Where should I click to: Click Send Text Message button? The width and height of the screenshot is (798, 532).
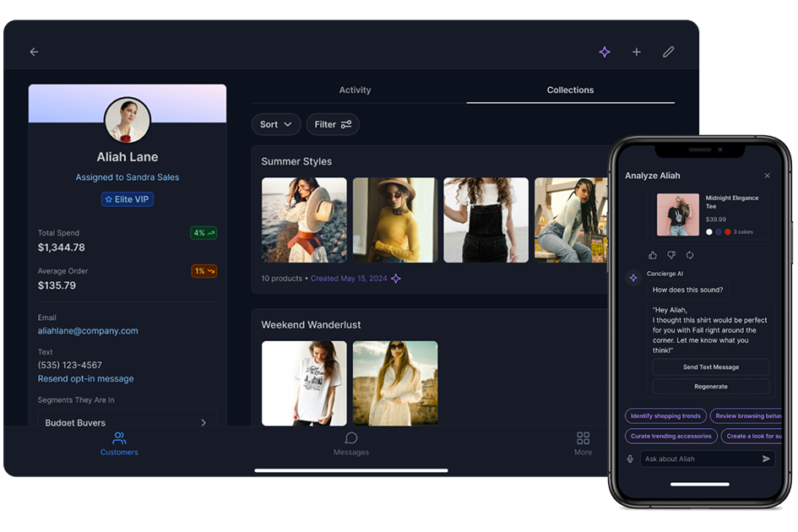710,367
